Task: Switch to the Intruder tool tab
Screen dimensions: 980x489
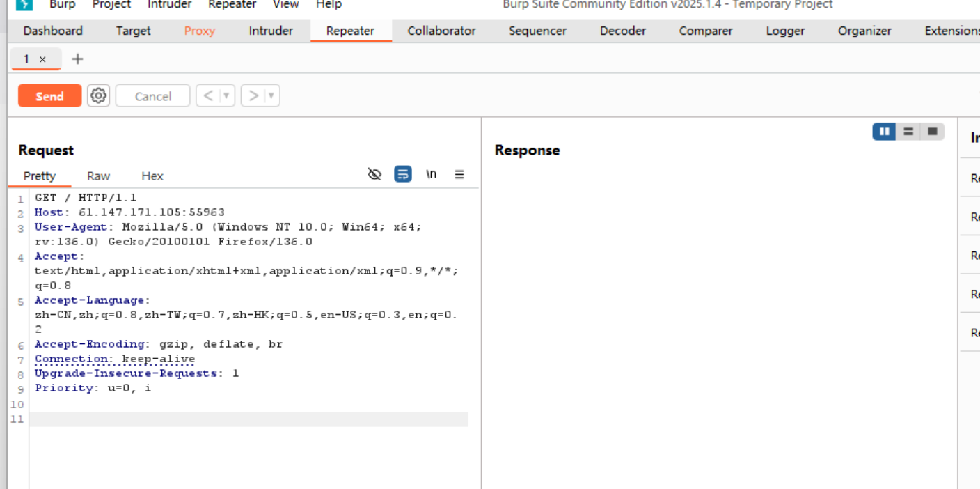Action: (271, 31)
